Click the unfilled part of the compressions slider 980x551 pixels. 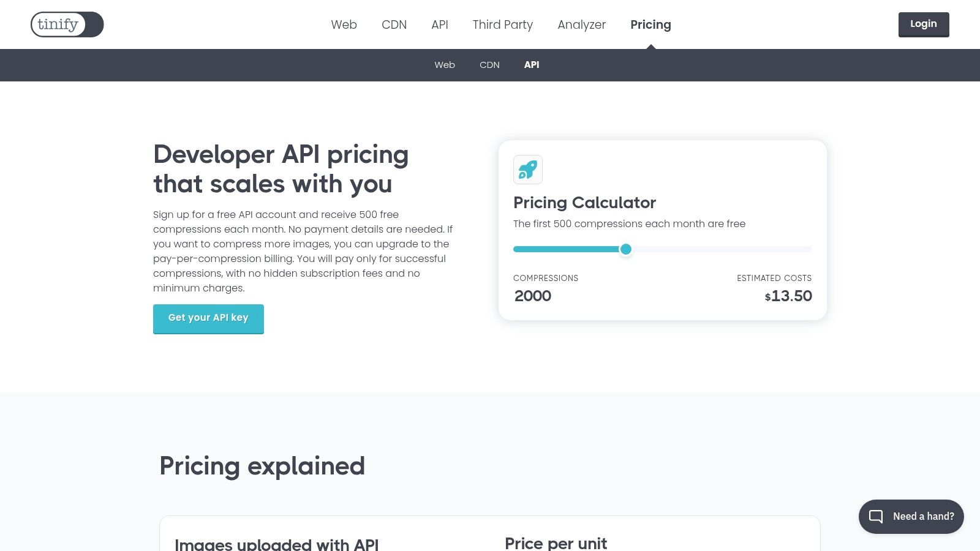(x=723, y=249)
